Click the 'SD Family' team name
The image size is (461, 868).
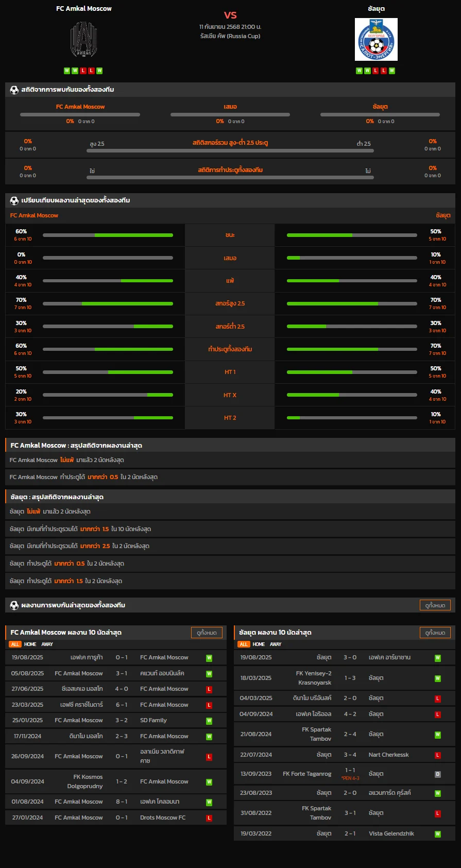153,721
